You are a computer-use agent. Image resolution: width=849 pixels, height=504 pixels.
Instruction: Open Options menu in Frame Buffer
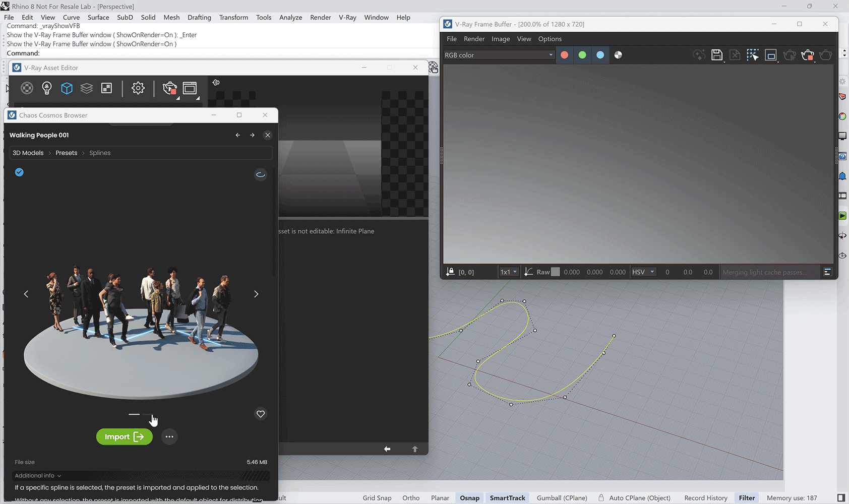550,39
